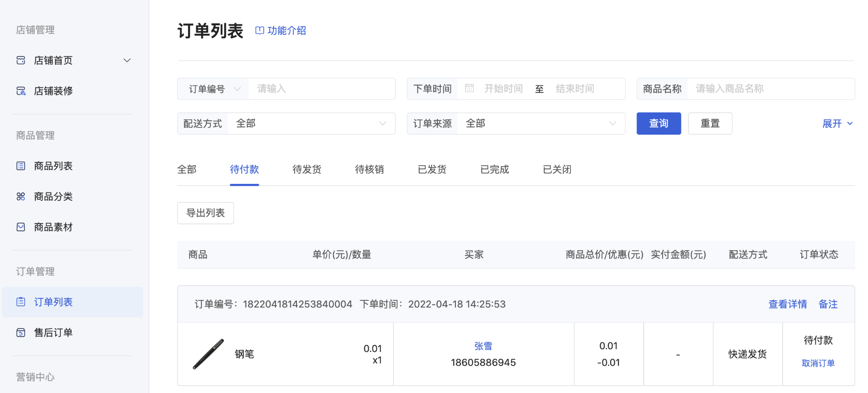Switch to the 全部 orders tab
Screen dimensions: 868x393
pos(187,170)
